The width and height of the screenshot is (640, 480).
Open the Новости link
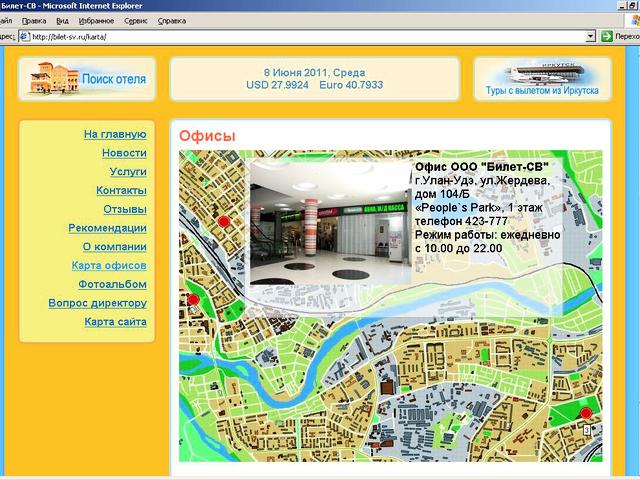(x=124, y=153)
